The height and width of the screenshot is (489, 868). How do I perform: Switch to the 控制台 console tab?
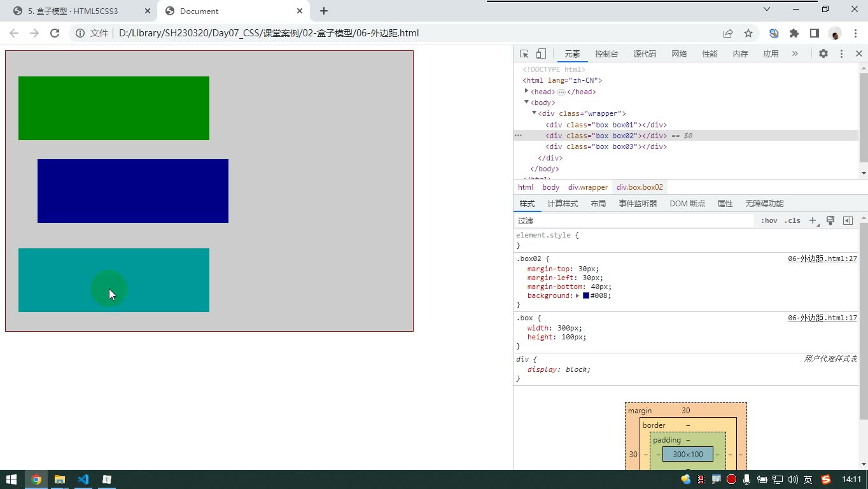[606, 54]
